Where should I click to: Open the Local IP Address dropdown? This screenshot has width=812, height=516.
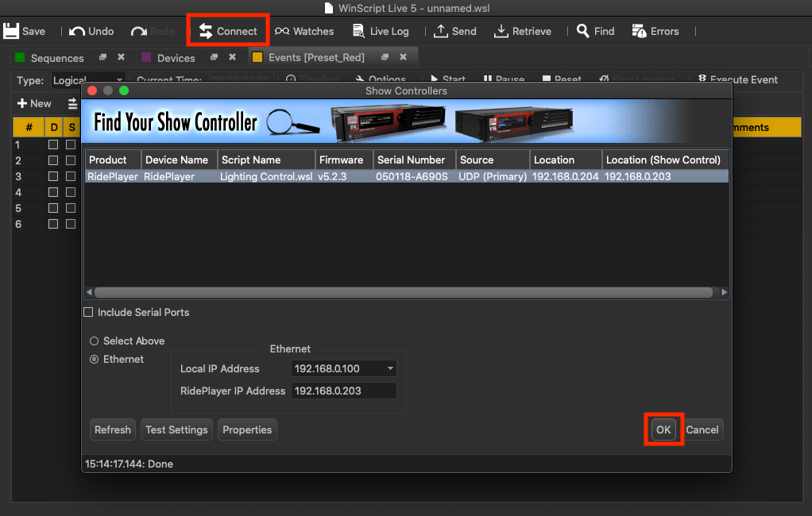(344, 368)
